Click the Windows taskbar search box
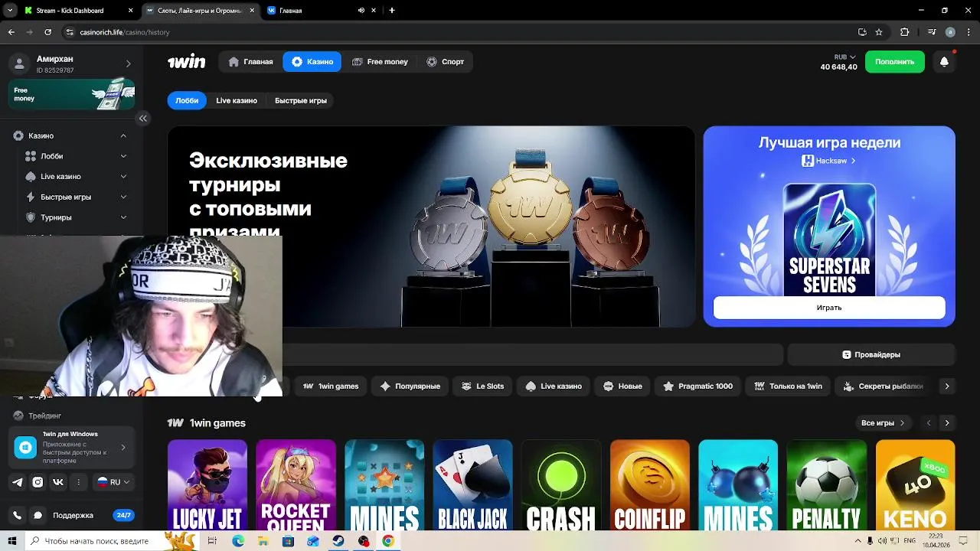This screenshot has height=551, width=980. coord(113,541)
